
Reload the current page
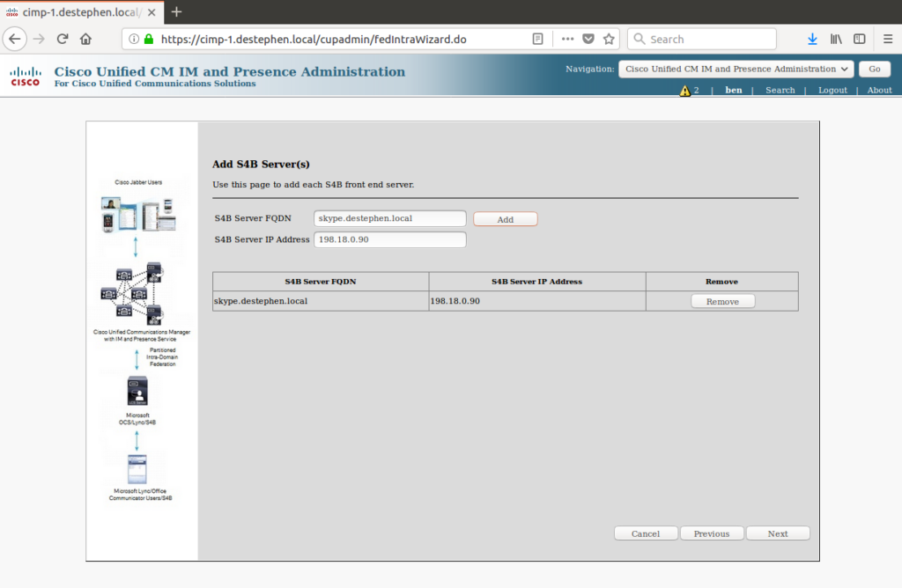[63, 39]
